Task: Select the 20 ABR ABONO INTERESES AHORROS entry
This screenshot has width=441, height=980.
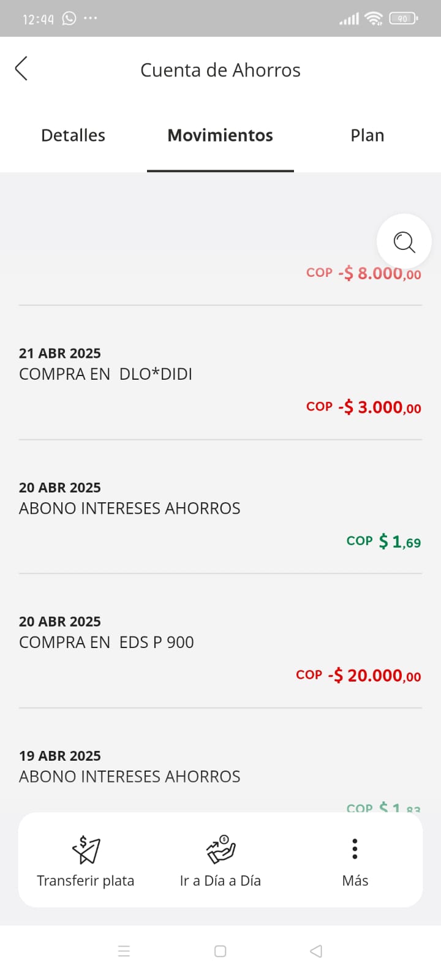Action: point(129,508)
